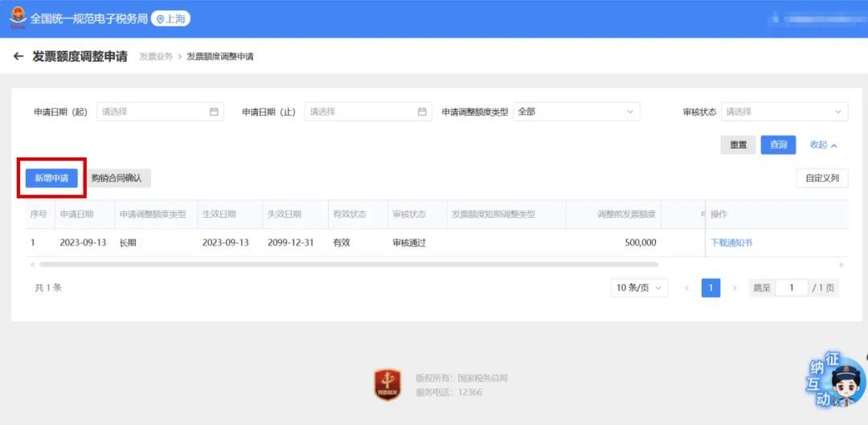Download notice via 下载通知书 link

[x=731, y=243]
